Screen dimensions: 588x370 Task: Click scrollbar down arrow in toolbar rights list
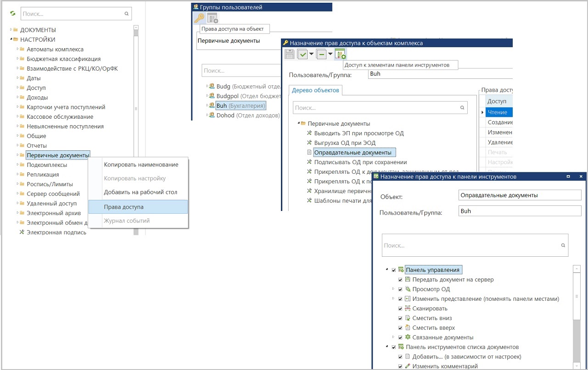coord(577,365)
